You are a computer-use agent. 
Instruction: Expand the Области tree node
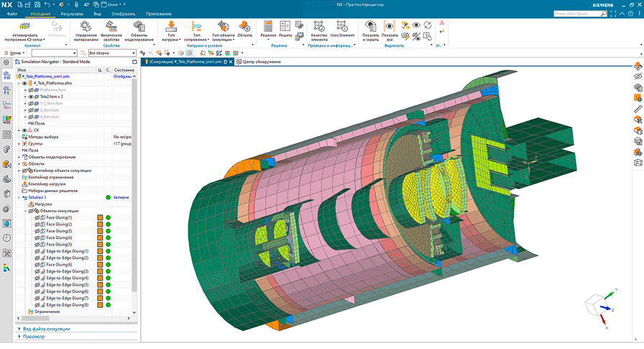coord(19,164)
